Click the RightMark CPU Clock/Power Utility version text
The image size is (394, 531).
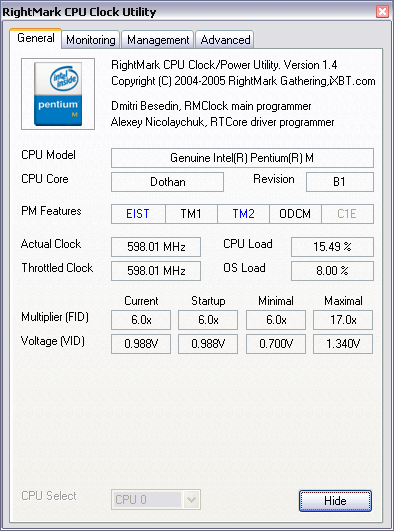[224, 65]
